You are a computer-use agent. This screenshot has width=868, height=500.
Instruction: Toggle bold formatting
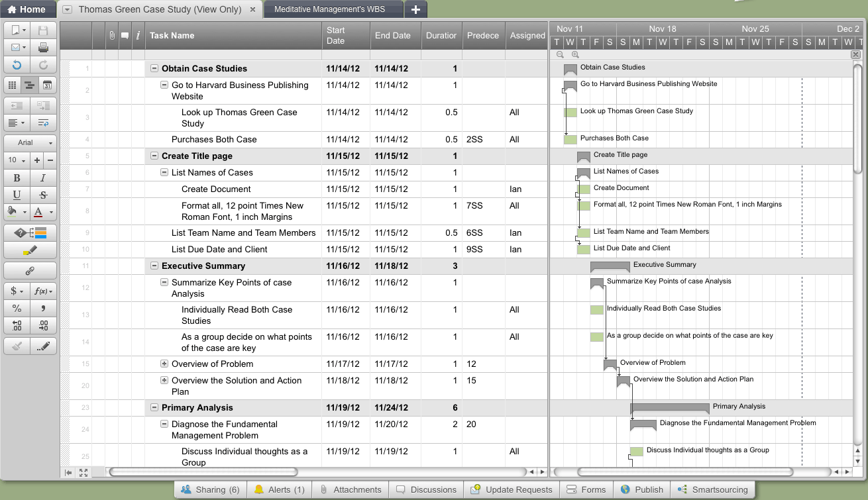17,177
